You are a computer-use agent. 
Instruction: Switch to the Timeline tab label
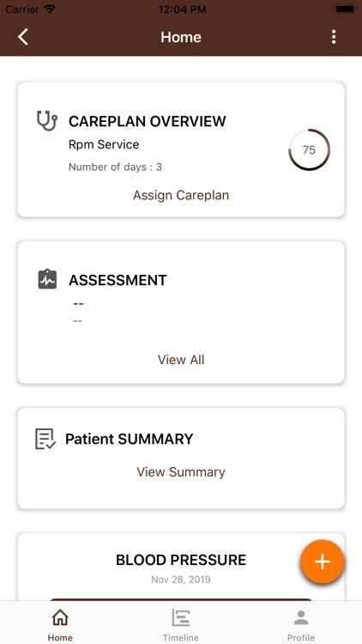pos(181,637)
